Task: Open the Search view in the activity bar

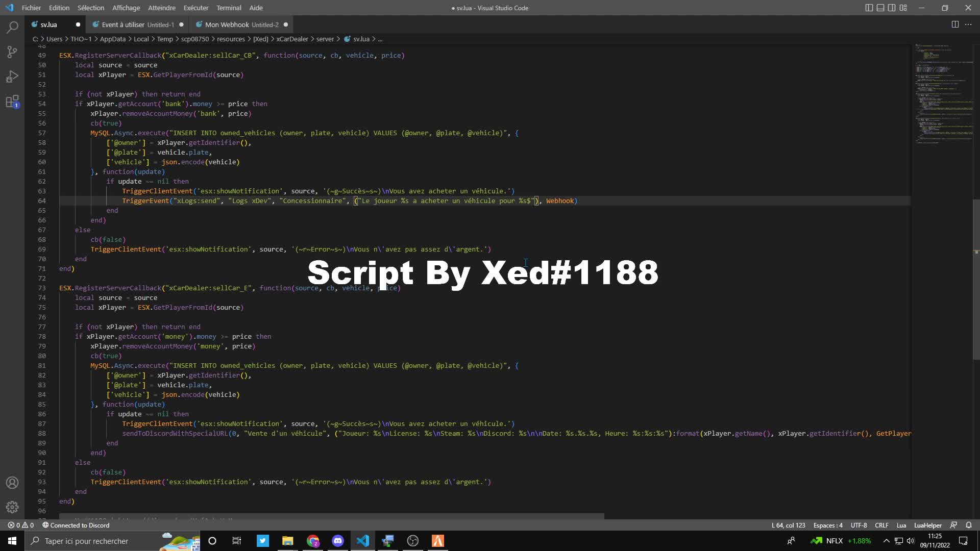Action: tap(12, 27)
